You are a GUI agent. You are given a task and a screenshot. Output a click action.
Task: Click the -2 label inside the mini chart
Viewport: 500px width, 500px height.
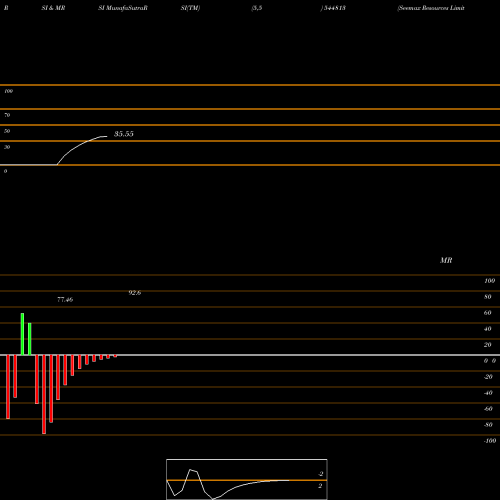pyautogui.click(x=320, y=474)
